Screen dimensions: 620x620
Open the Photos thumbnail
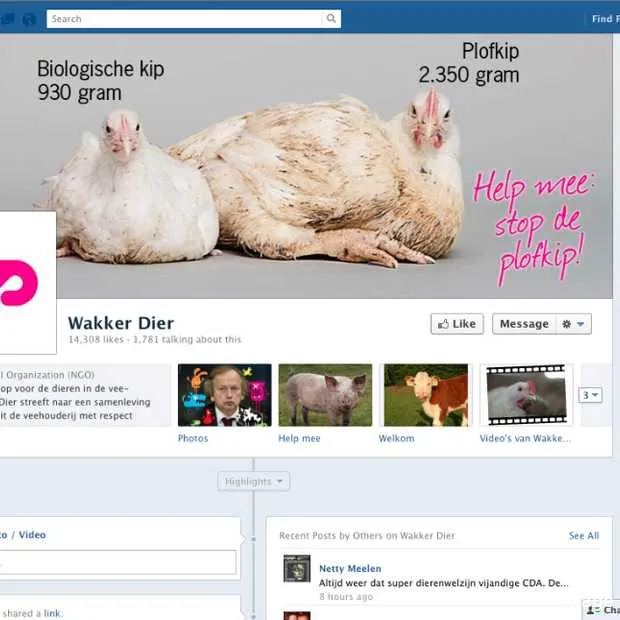(225, 395)
